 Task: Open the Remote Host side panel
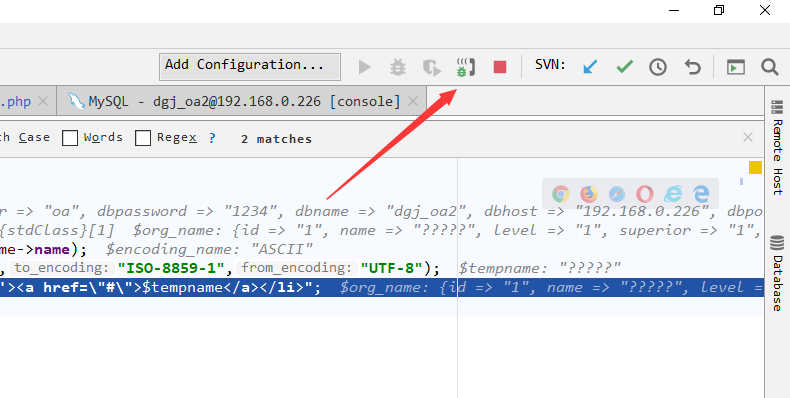tap(777, 147)
